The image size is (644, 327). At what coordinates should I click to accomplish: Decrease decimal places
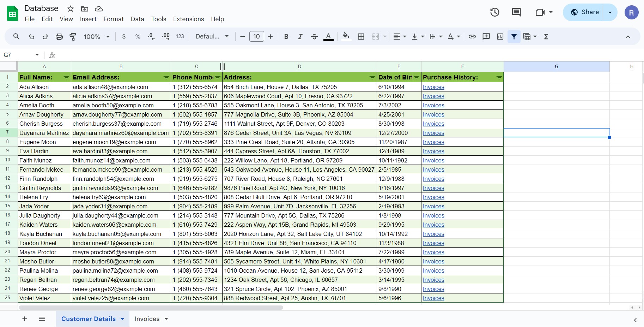pyautogui.click(x=152, y=36)
